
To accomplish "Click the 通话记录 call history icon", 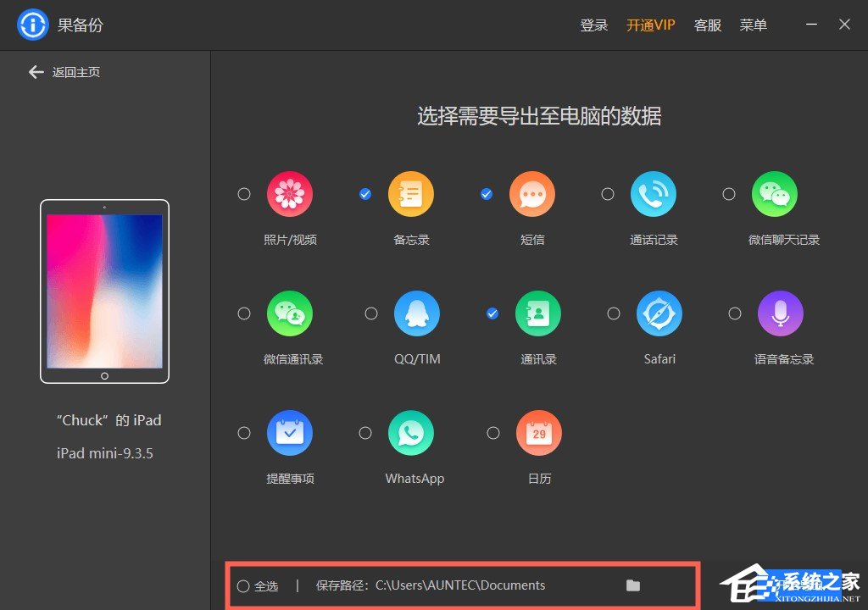I will 653,193.
